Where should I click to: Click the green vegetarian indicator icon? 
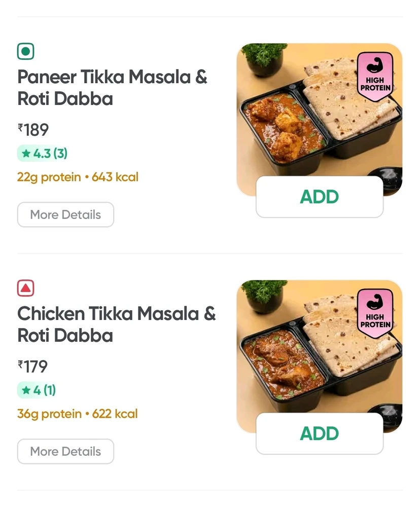26,51
